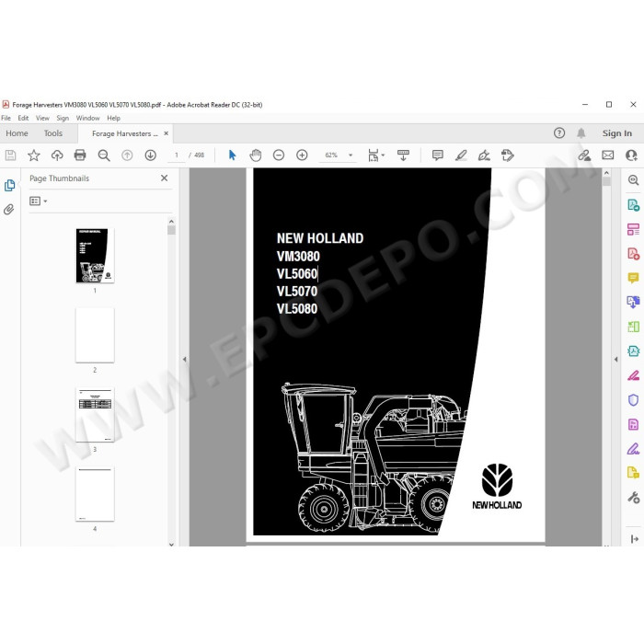Open thumbnails options dropdown menu
Image resolution: width=644 pixels, height=644 pixels.
[39, 201]
